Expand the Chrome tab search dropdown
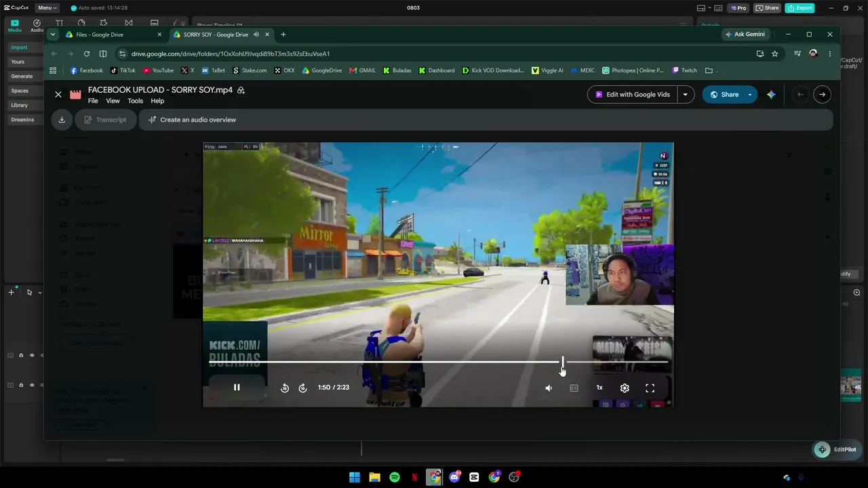868x488 pixels. 53,35
